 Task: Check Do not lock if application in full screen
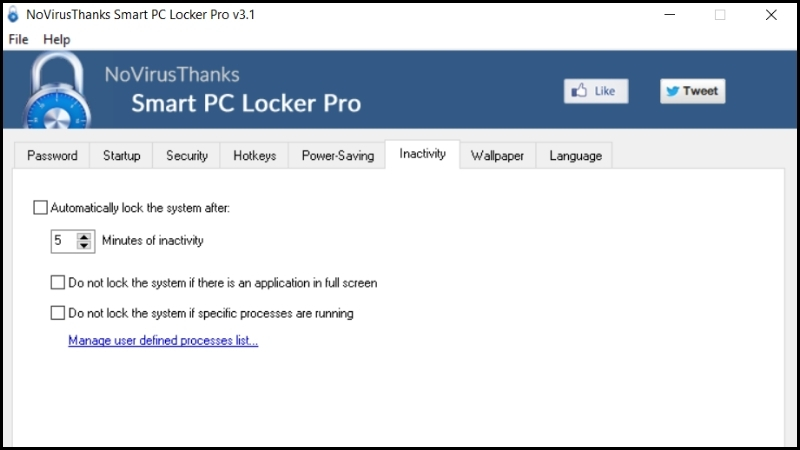coord(58,283)
